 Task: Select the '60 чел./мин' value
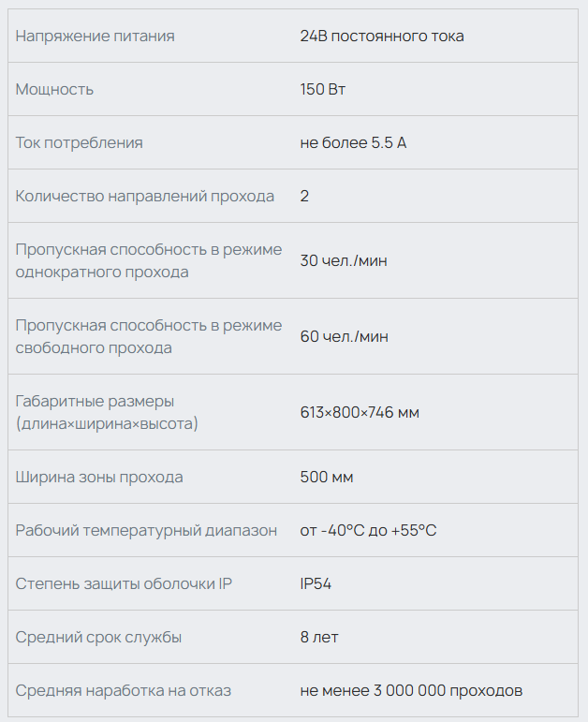(x=344, y=336)
